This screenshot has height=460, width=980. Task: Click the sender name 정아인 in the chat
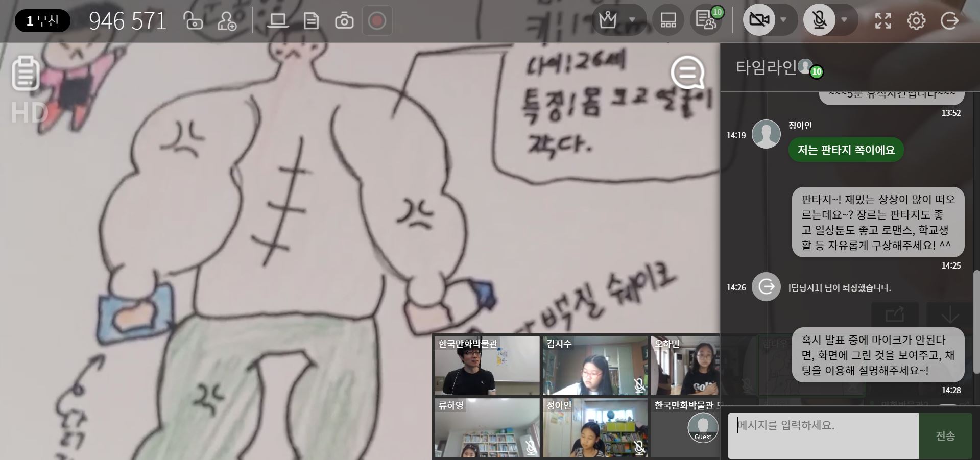800,125
